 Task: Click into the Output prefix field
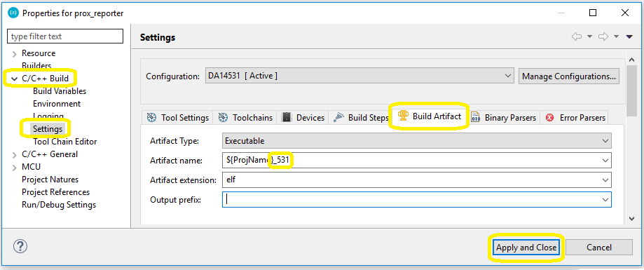tap(416, 200)
